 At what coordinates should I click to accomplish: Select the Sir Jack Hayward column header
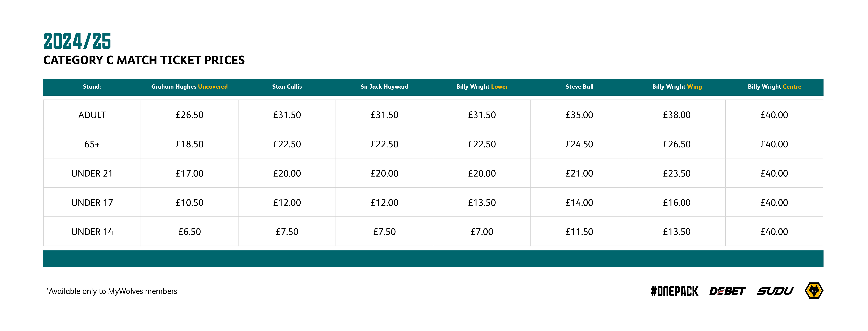pyautogui.click(x=384, y=87)
